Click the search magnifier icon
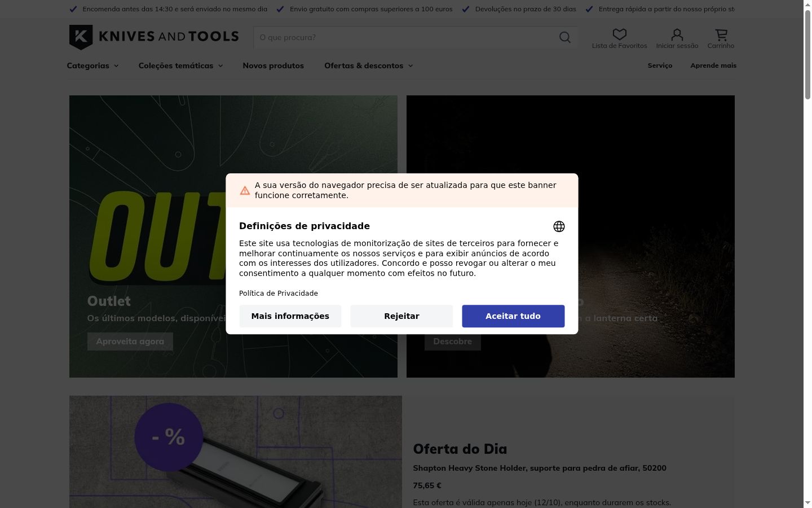The image size is (812, 508). point(564,37)
